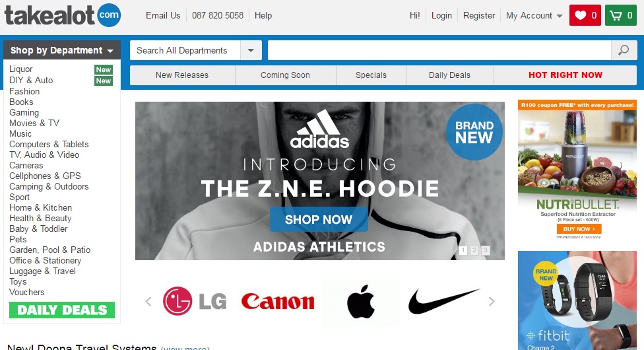Open the My Account dropdown
Screen dimensions: 644x350
(534, 16)
